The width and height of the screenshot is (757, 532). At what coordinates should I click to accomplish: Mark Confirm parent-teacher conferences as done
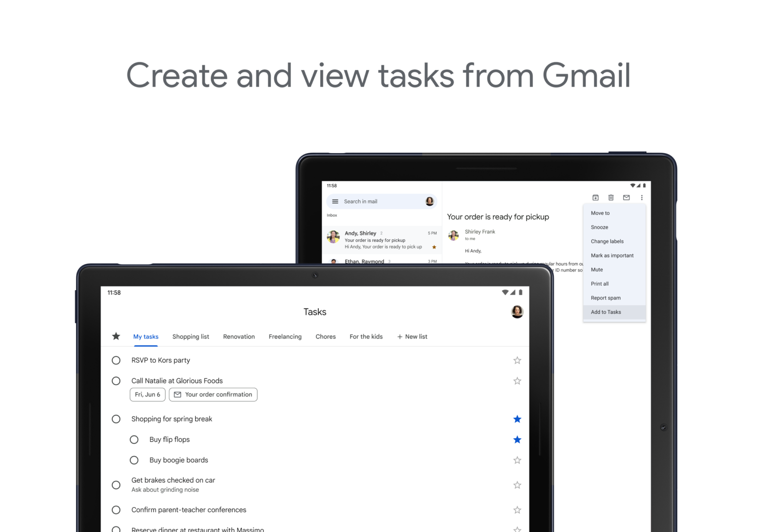[x=116, y=510]
